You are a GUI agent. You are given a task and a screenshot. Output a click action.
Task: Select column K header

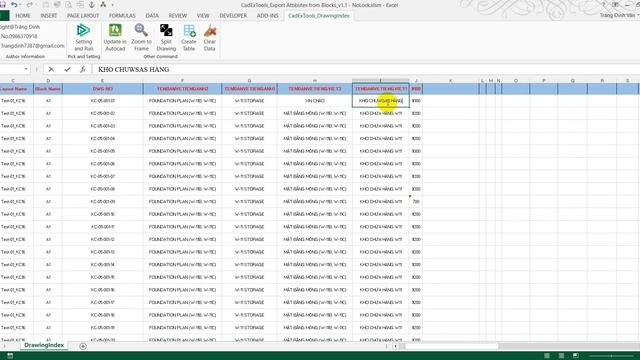coord(451,80)
